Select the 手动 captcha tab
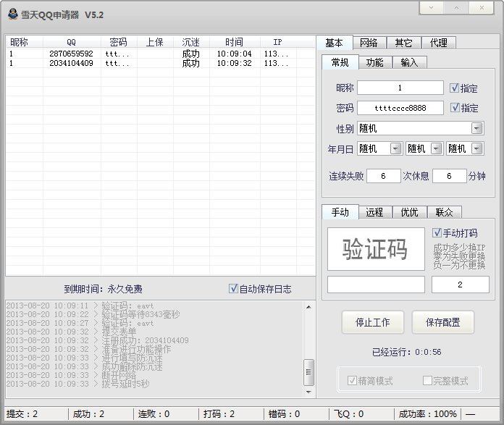 [x=340, y=212]
